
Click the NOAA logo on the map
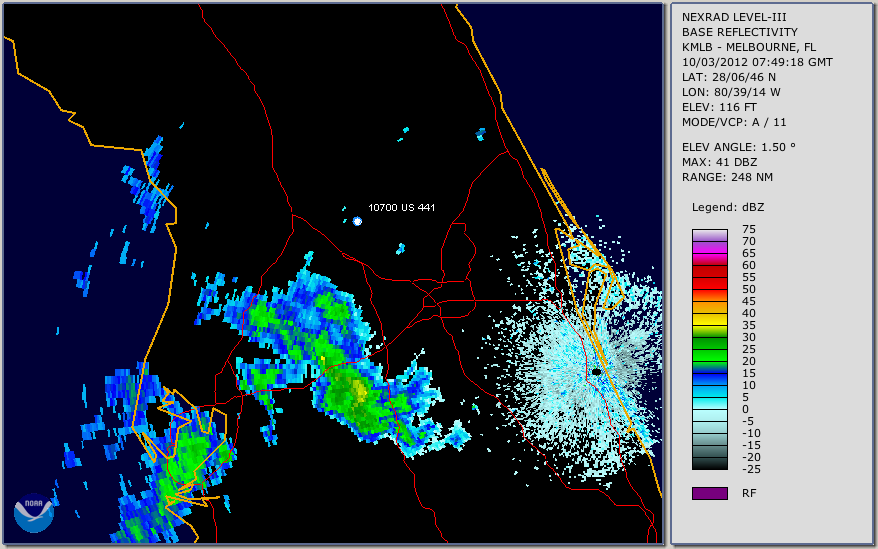tap(34, 513)
